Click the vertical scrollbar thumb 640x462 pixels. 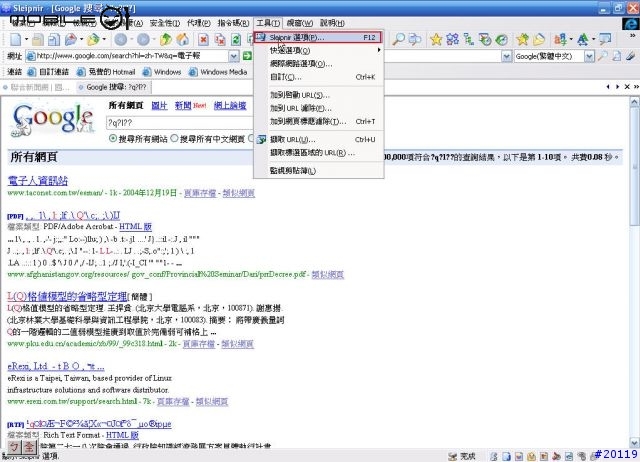tap(634, 166)
